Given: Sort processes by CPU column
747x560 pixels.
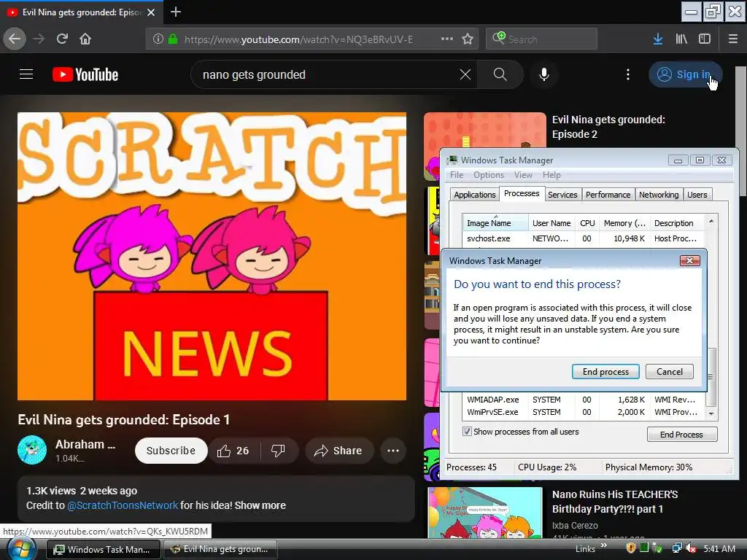Looking at the screenshot, I should point(587,223).
